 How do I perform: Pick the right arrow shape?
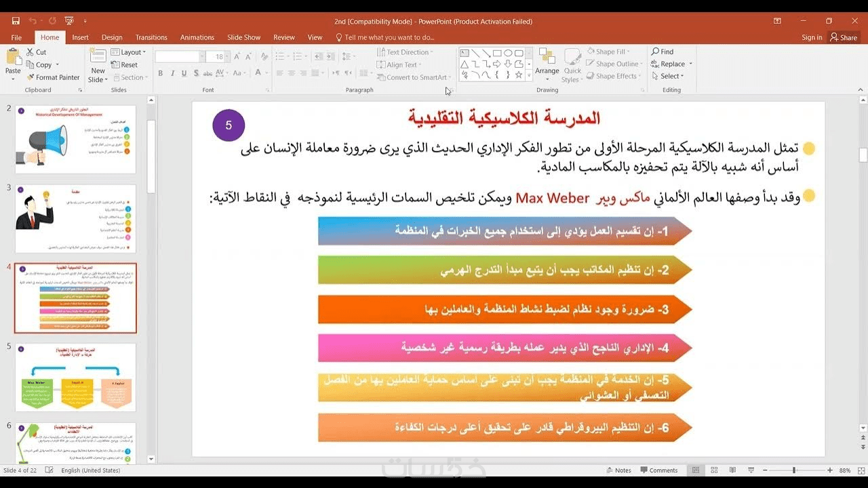[x=497, y=64]
